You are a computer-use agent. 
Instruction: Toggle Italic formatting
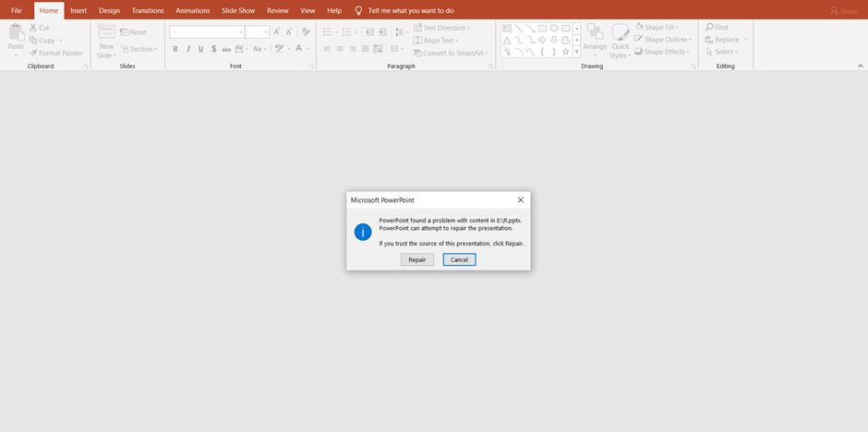click(x=188, y=49)
